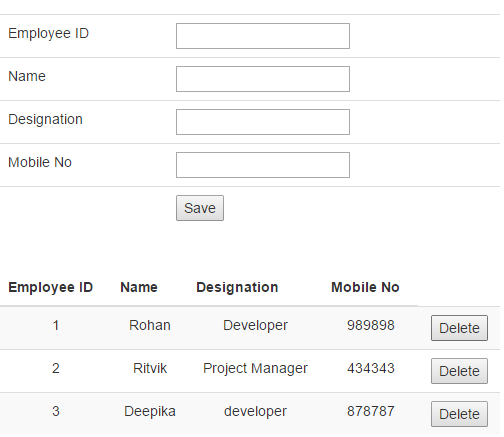
Task: Click the Save button
Action: [x=200, y=208]
